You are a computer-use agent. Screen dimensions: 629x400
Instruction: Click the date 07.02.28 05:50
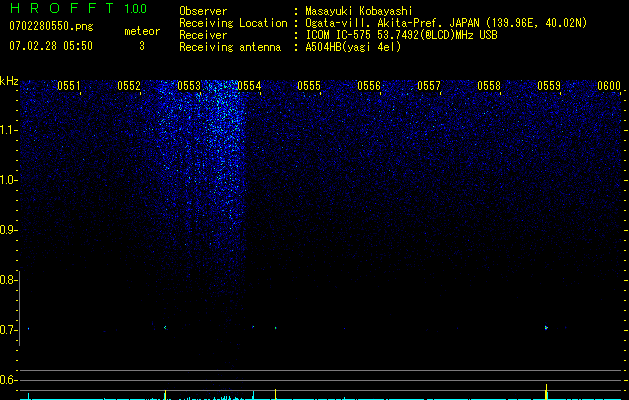pos(51,46)
